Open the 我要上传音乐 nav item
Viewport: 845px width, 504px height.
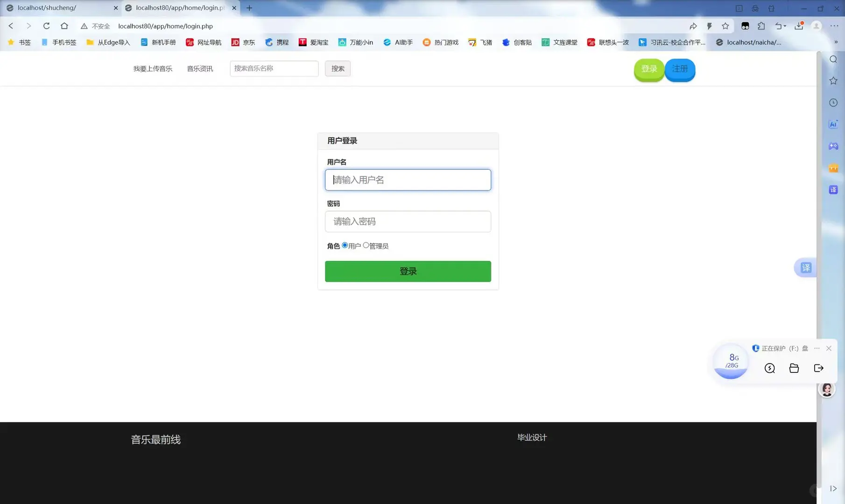click(153, 69)
